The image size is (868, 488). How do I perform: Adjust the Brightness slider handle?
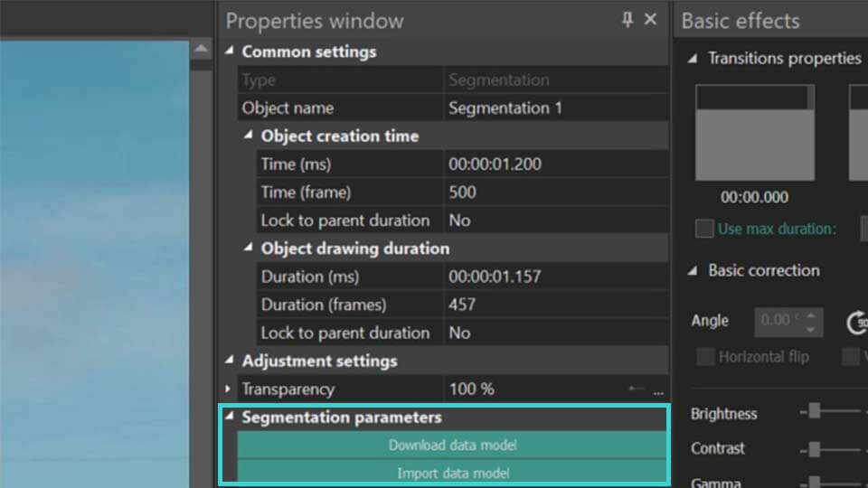[x=815, y=411]
